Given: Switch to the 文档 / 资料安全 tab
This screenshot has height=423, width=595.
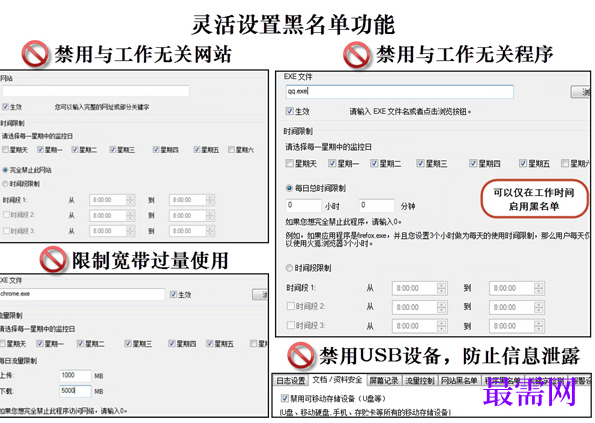Looking at the screenshot, I should (x=337, y=380).
